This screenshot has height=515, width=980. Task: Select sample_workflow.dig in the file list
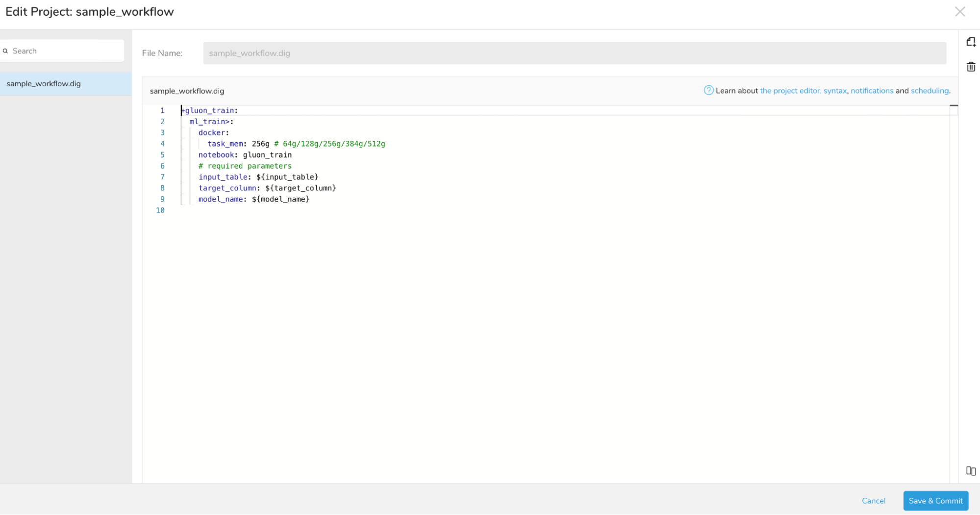[x=44, y=84]
